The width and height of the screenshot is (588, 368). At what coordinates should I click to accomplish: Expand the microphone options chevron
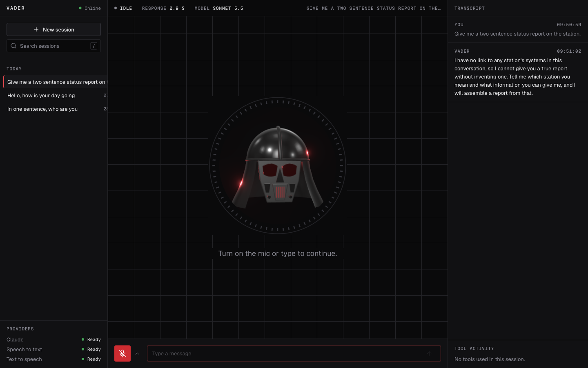137,354
